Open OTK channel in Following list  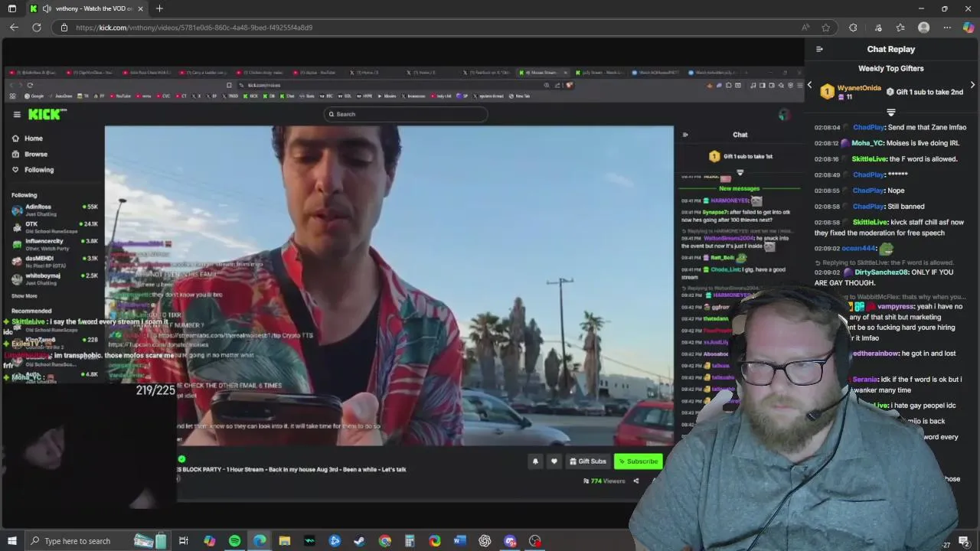point(54,226)
